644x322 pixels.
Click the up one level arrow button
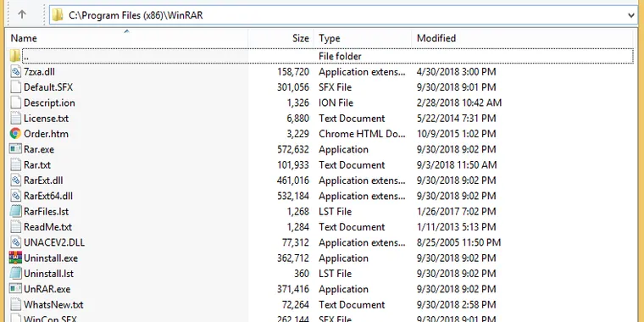tap(22, 15)
